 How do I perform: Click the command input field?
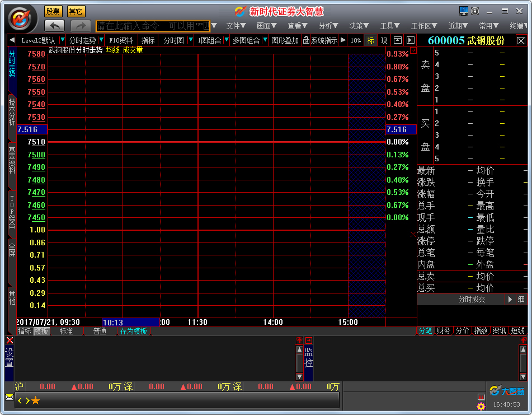(x=153, y=26)
